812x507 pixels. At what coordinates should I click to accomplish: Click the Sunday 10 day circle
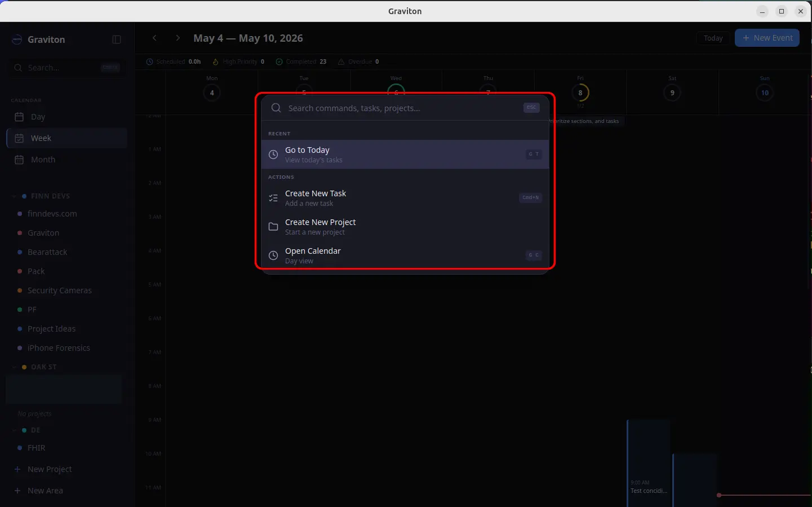[765, 92]
